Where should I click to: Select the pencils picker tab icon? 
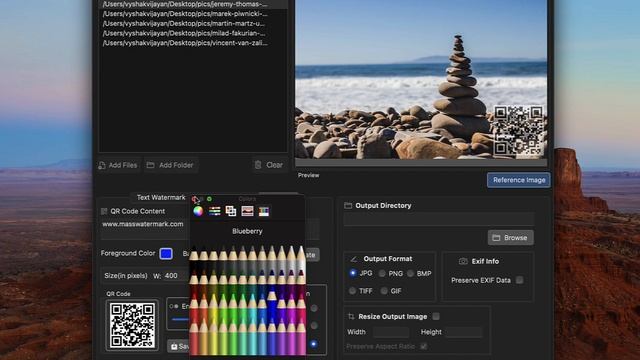(x=264, y=211)
